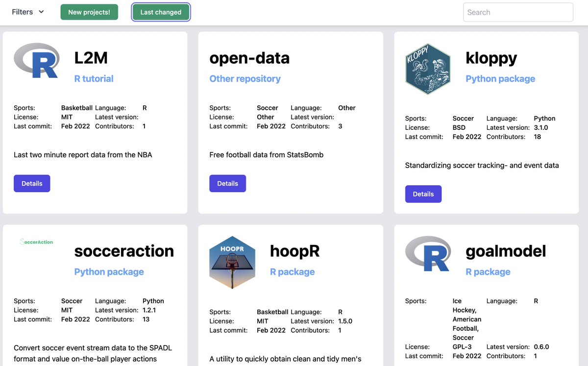Click socceraction version value 1.2.1
The height and width of the screenshot is (366, 588).
[x=149, y=310]
